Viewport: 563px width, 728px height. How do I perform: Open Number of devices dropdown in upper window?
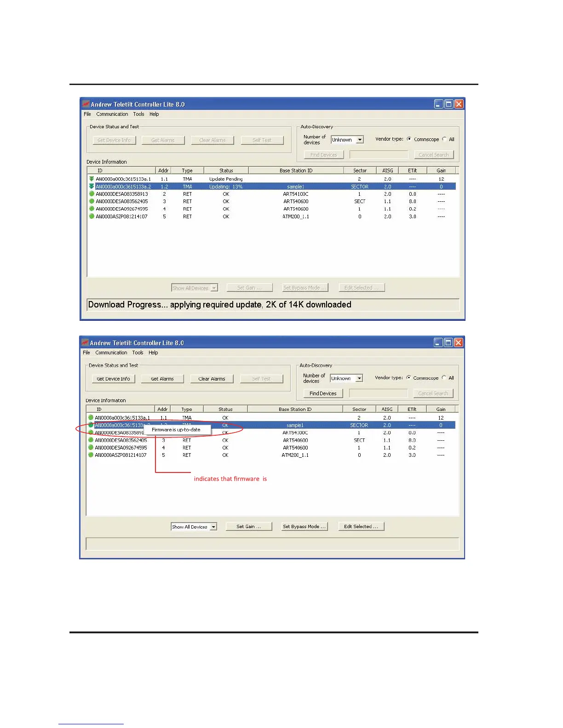(360, 140)
